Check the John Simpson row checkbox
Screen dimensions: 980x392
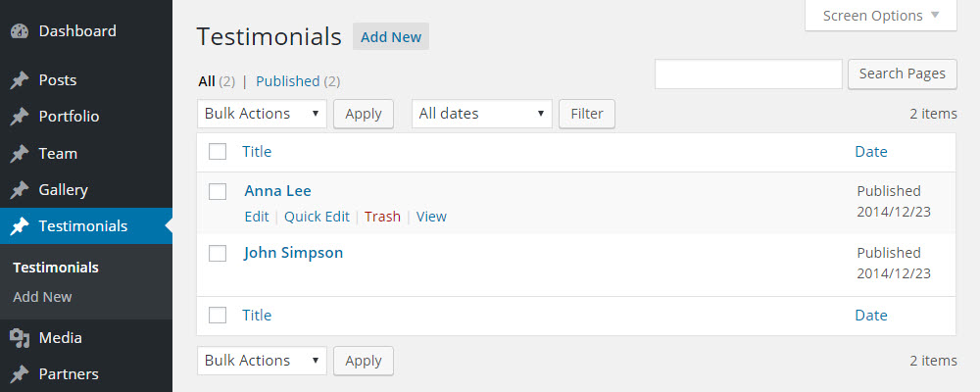218,253
